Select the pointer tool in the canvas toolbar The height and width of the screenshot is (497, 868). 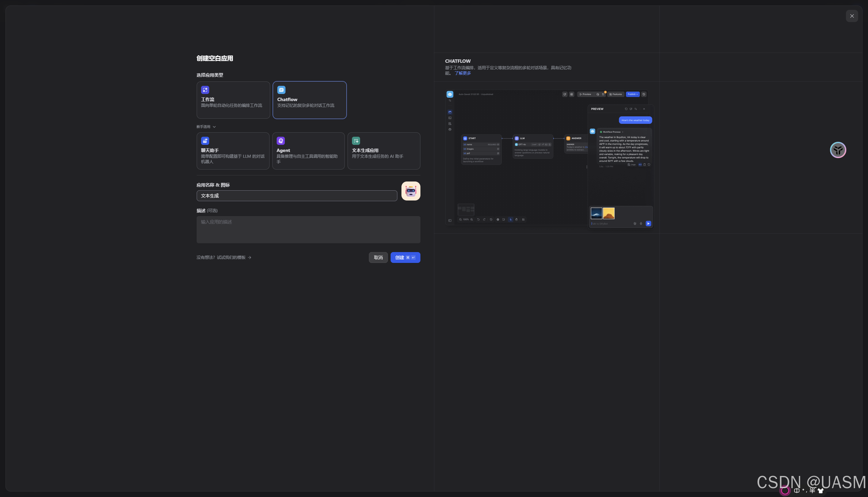coord(511,220)
